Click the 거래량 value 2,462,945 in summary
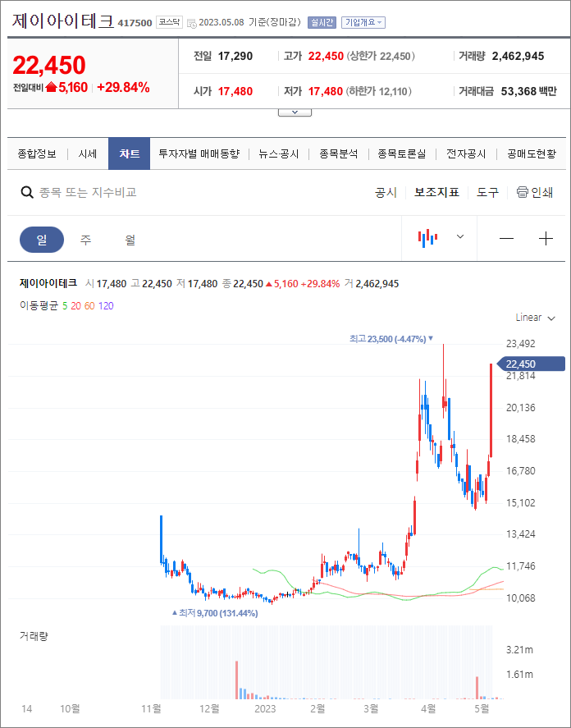This screenshot has width=571, height=728. tap(518, 56)
